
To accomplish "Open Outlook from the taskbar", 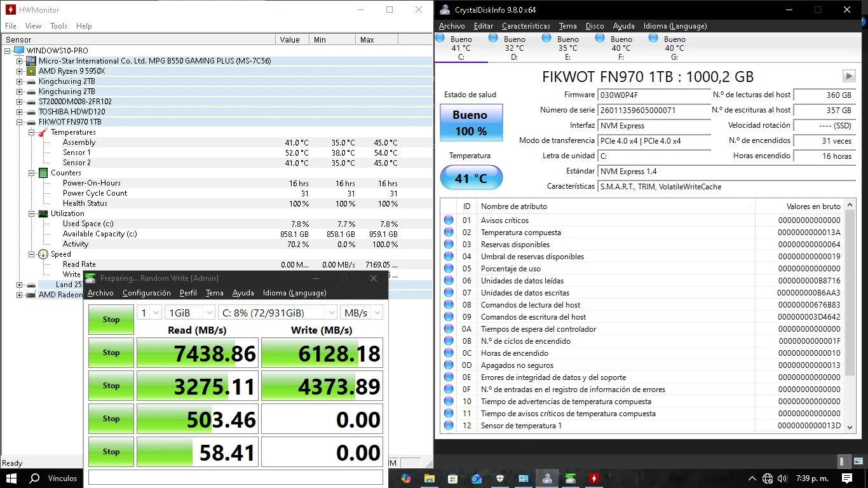I will (x=477, y=478).
